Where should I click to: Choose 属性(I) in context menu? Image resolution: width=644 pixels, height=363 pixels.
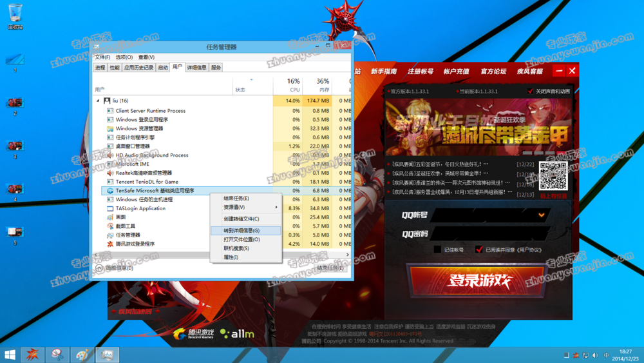tap(246, 257)
